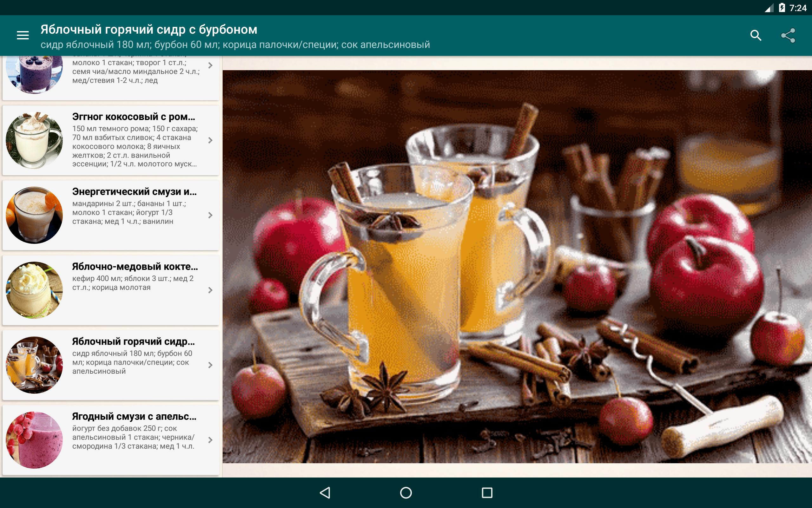
Task: Open the hamburger navigation menu
Action: point(23,35)
